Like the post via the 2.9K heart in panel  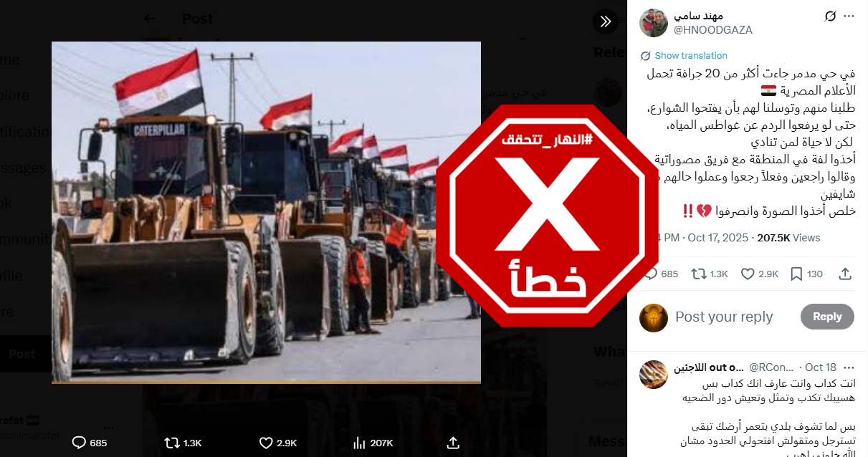pos(759,274)
